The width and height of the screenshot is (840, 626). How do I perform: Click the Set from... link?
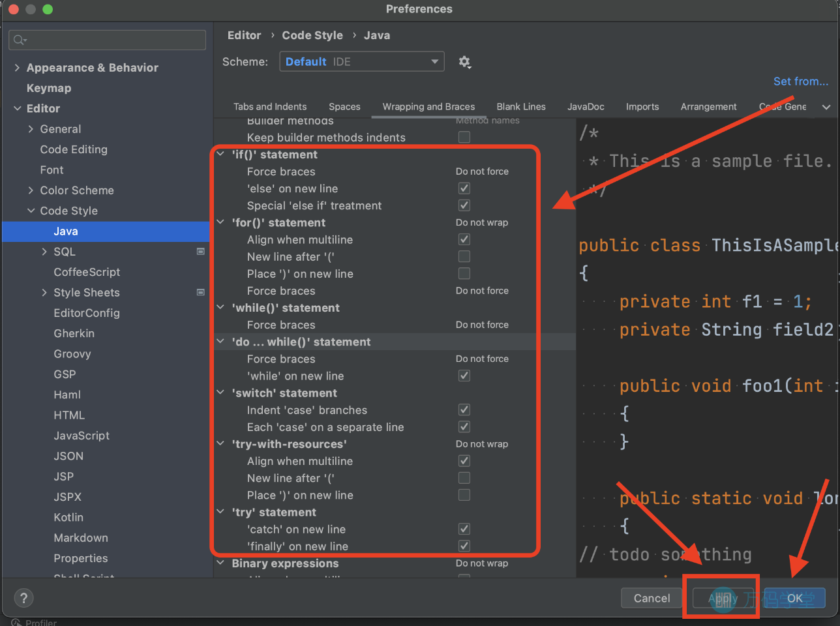point(801,82)
